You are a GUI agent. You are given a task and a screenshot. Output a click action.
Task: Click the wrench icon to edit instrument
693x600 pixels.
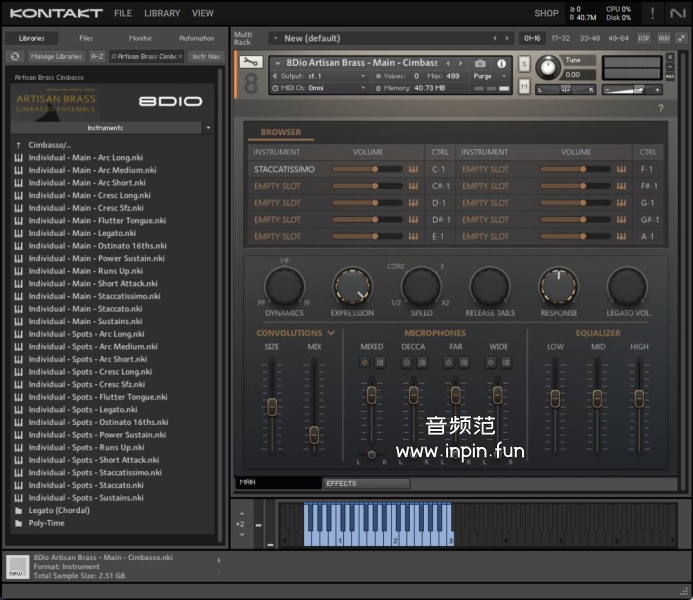[251, 64]
